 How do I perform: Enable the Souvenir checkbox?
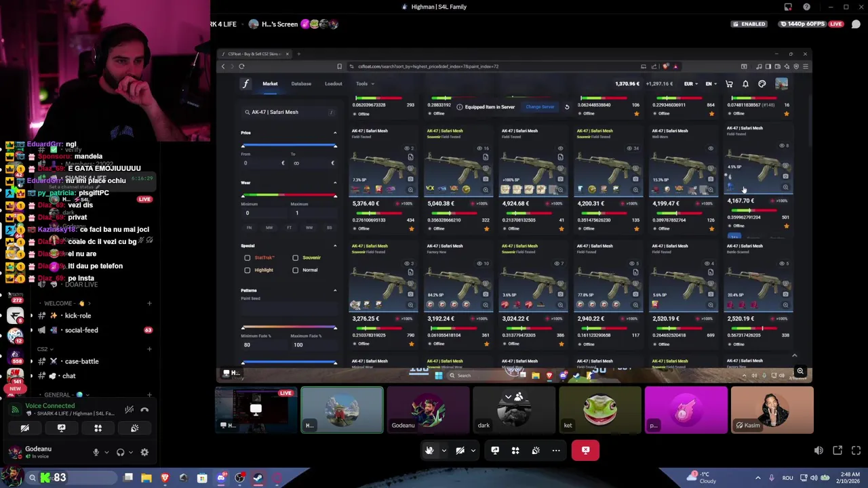click(296, 258)
